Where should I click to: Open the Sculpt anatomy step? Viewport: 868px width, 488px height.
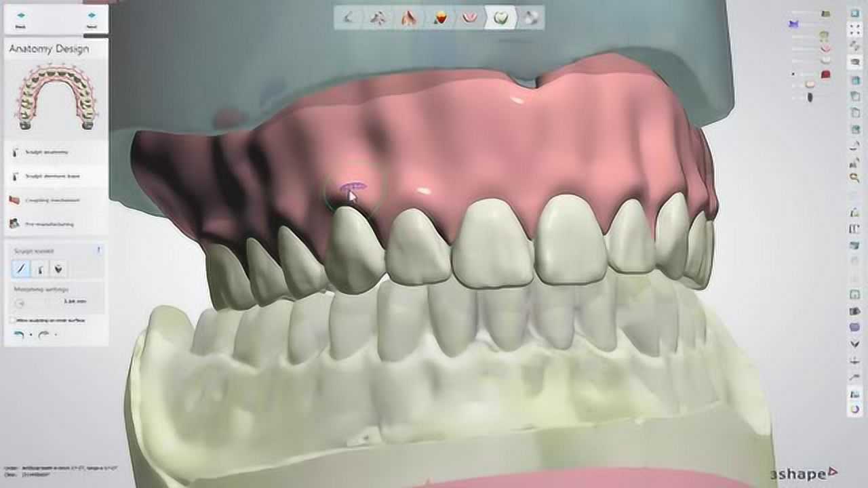(x=47, y=152)
